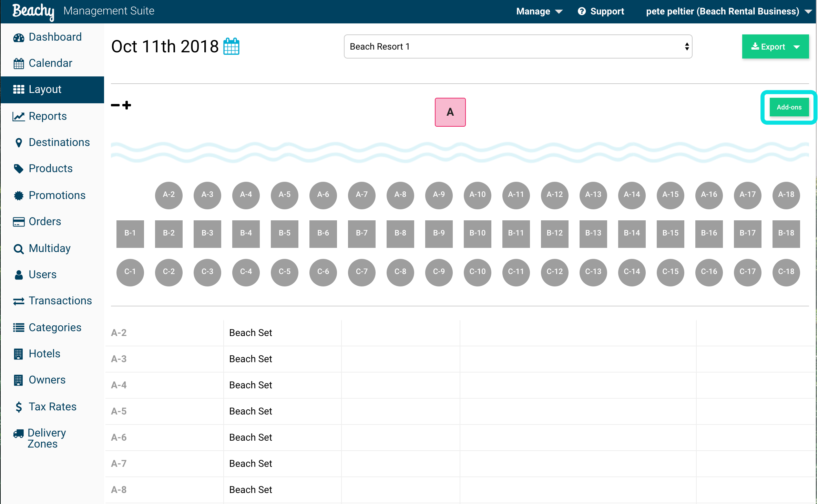Screen dimensions: 818x504
Task: Expand the Export dropdown button
Action: (x=775, y=46)
